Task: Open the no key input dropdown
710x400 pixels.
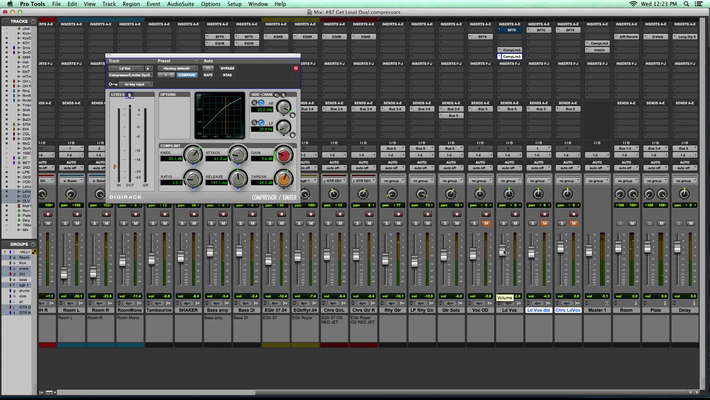Action: (136, 84)
